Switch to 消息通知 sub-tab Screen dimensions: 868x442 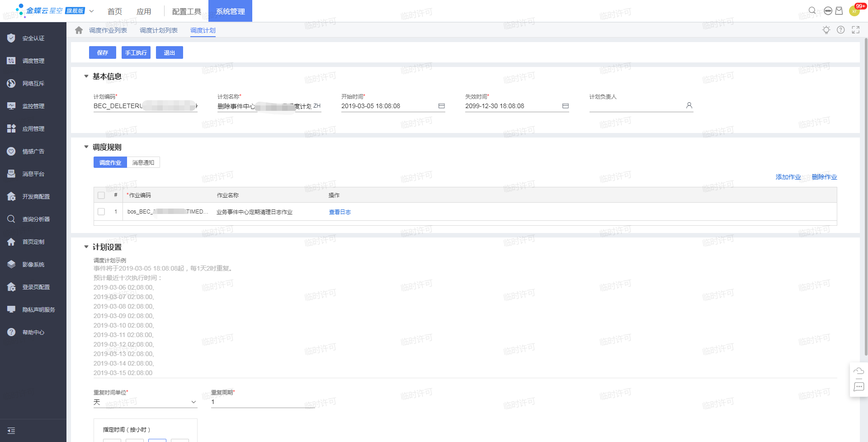(143, 162)
